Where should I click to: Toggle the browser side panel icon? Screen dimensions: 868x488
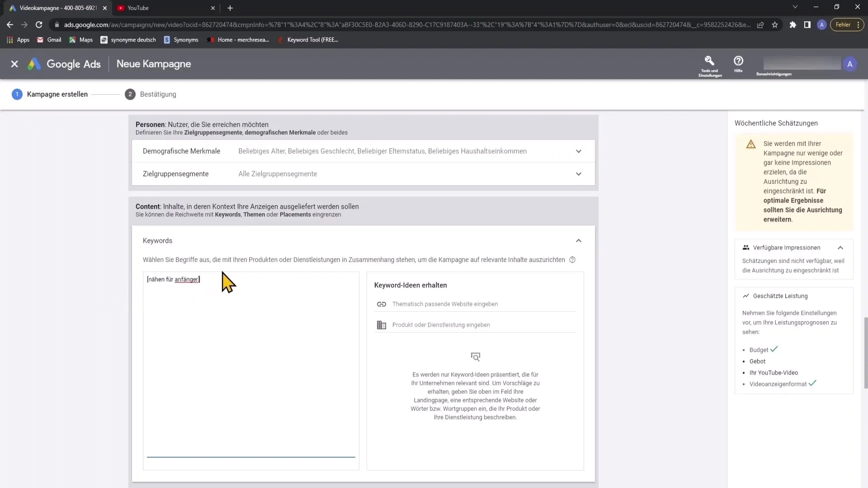click(x=807, y=25)
